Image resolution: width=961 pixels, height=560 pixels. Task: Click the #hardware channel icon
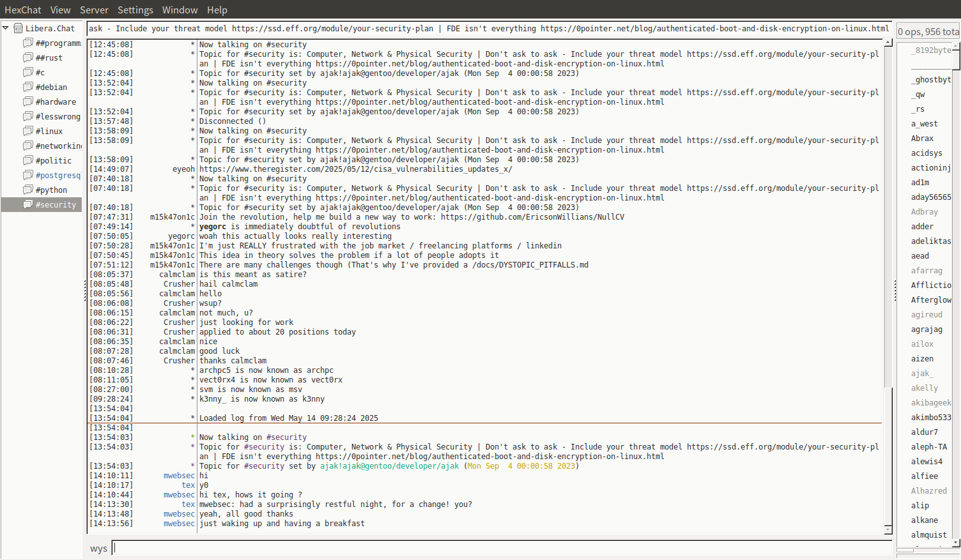pos(28,102)
